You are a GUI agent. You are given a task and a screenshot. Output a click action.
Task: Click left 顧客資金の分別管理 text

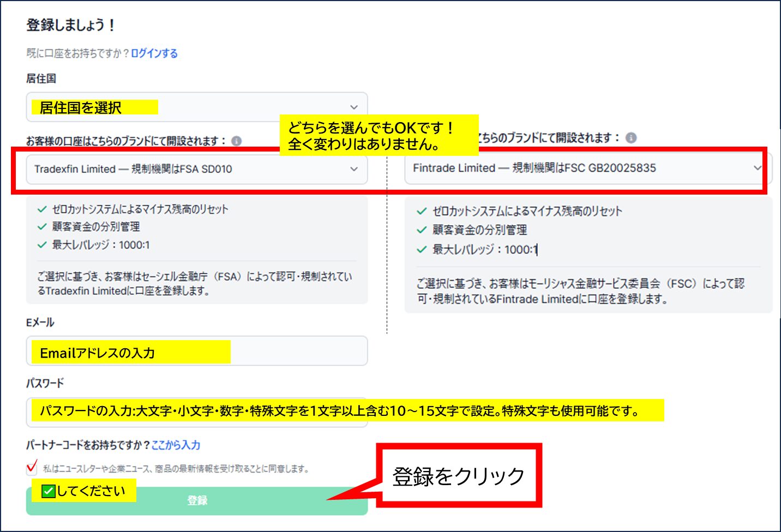pos(96,227)
